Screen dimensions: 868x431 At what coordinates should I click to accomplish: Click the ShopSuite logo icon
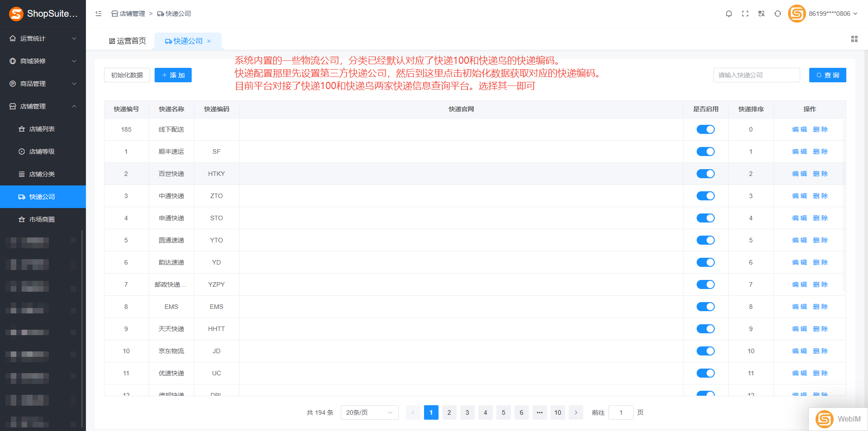[16, 14]
